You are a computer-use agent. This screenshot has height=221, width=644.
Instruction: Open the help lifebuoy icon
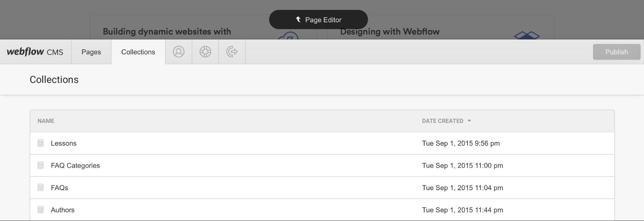(x=205, y=52)
